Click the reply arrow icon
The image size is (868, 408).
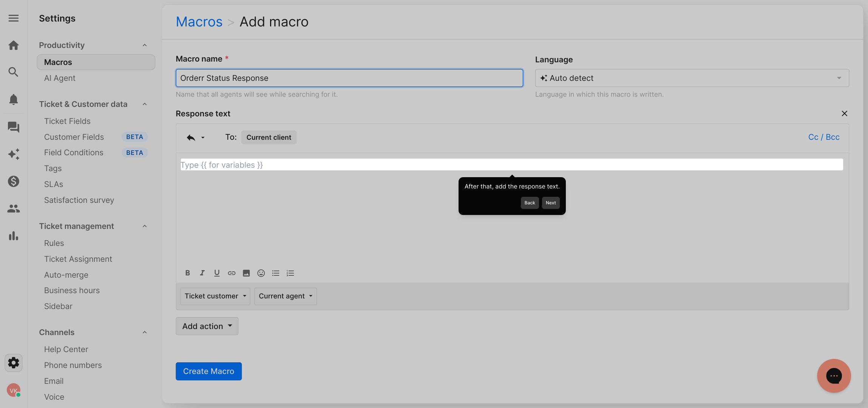[x=191, y=138]
